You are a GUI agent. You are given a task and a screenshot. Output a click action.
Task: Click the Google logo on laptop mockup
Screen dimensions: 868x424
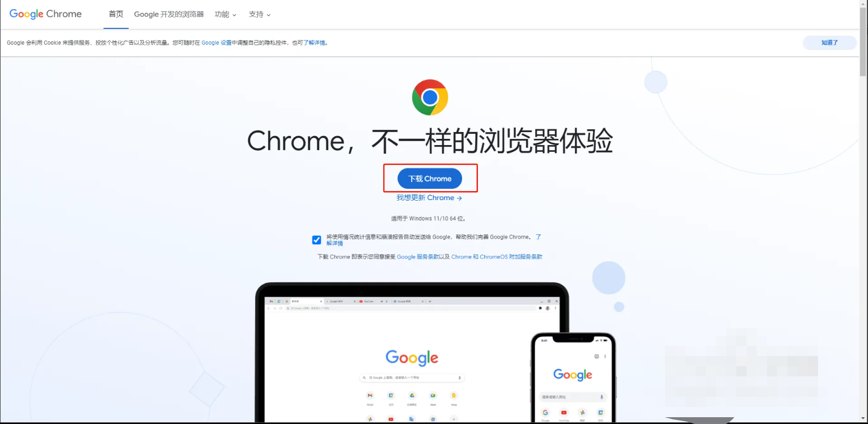pyautogui.click(x=412, y=358)
